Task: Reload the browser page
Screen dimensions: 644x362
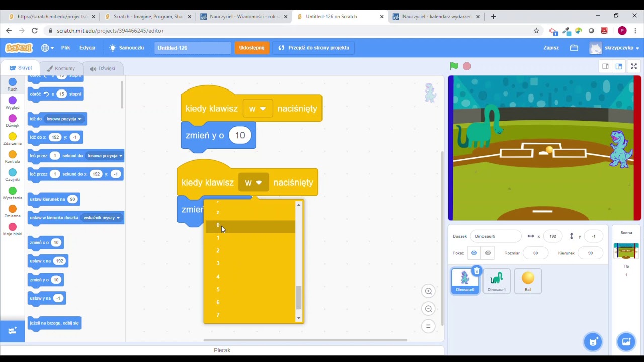Action: pyautogui.click(x=35, y=31)
